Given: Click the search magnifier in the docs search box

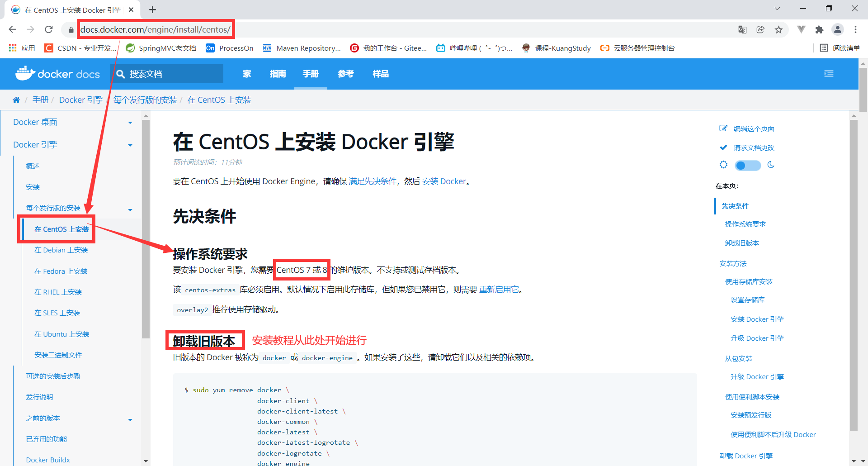Looking at the screenshot, I should coord(120,74).
